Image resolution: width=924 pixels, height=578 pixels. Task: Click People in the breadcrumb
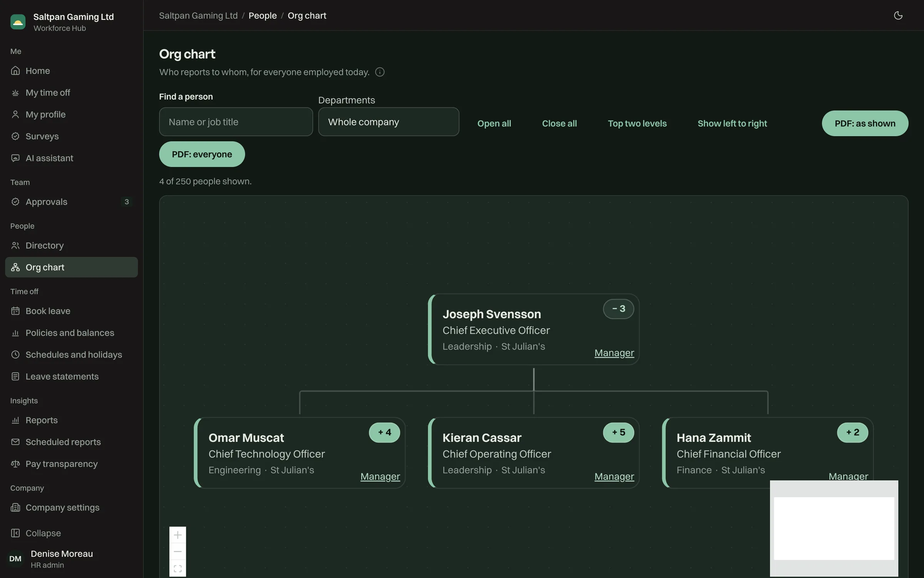pos(263,15)
